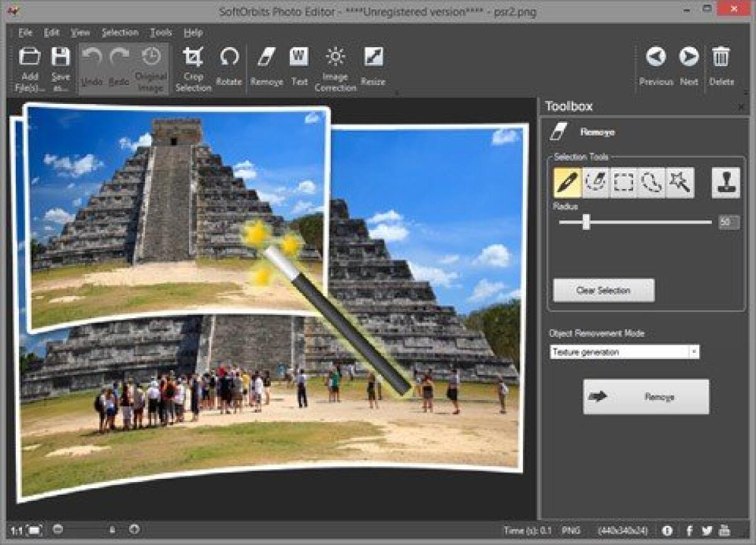
Task: Expand the Texture generation options list
Action: (x=693, y=352)
